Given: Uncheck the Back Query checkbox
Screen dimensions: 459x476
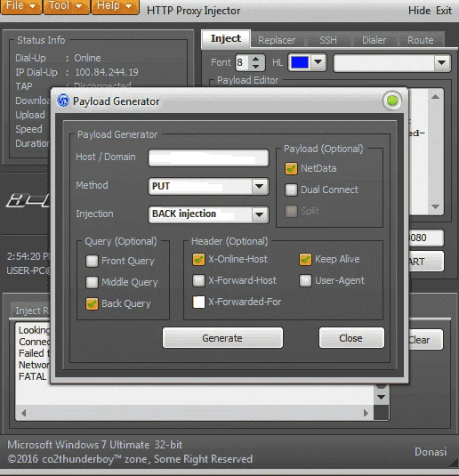Looking at the screenshot, I should [x=92, y=303].
